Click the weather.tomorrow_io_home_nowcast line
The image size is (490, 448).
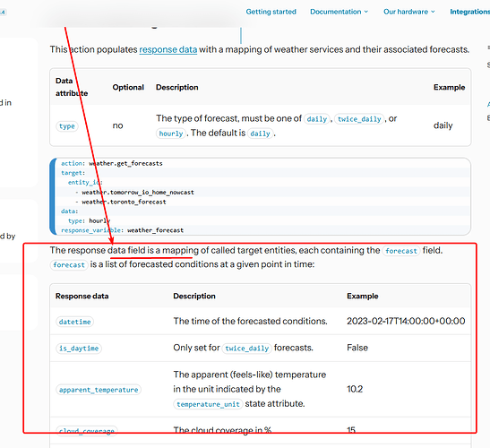coord(134,192)
